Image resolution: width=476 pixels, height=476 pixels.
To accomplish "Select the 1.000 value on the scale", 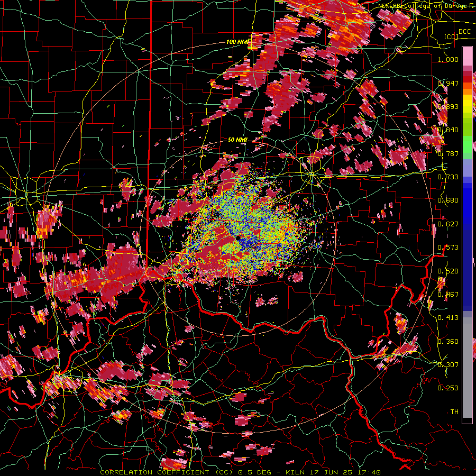I will (x=448, y=59).
